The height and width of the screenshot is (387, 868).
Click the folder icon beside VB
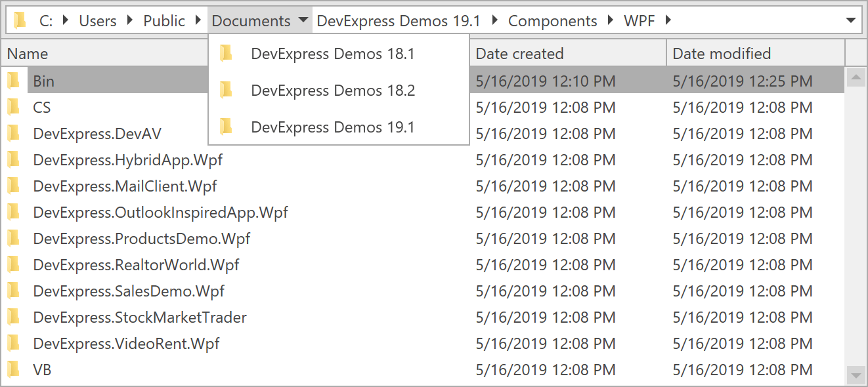point(14,370)
